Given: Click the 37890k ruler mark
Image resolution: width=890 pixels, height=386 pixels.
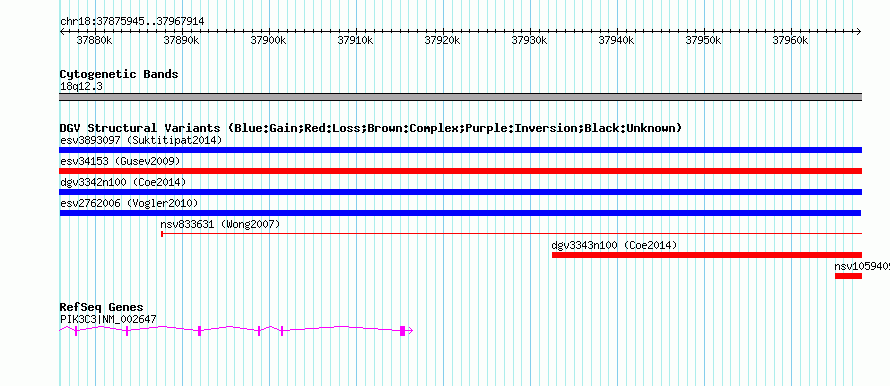Looking at the screenshot, I should [181, 40].
